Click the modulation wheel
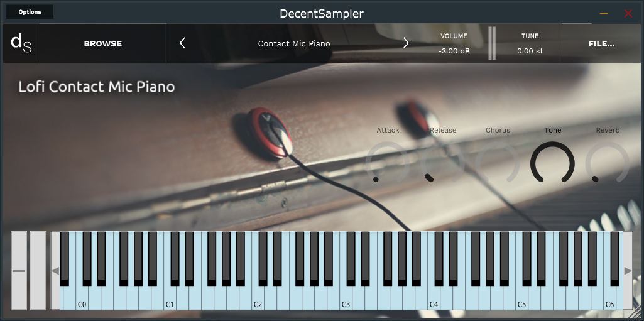This screenshot has width=644, height=321. [38, 271]
